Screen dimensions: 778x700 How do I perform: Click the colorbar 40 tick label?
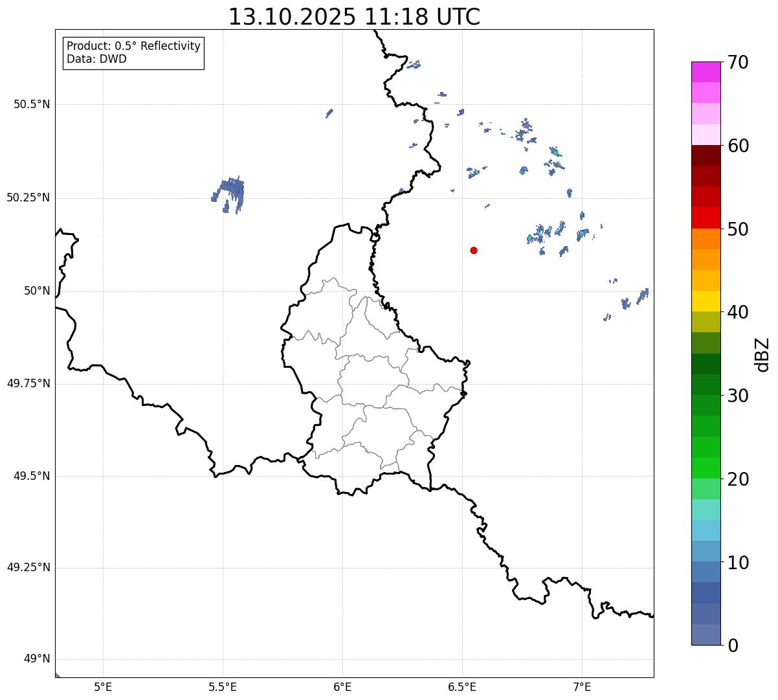pyautogui.click(x=738, y=312)
